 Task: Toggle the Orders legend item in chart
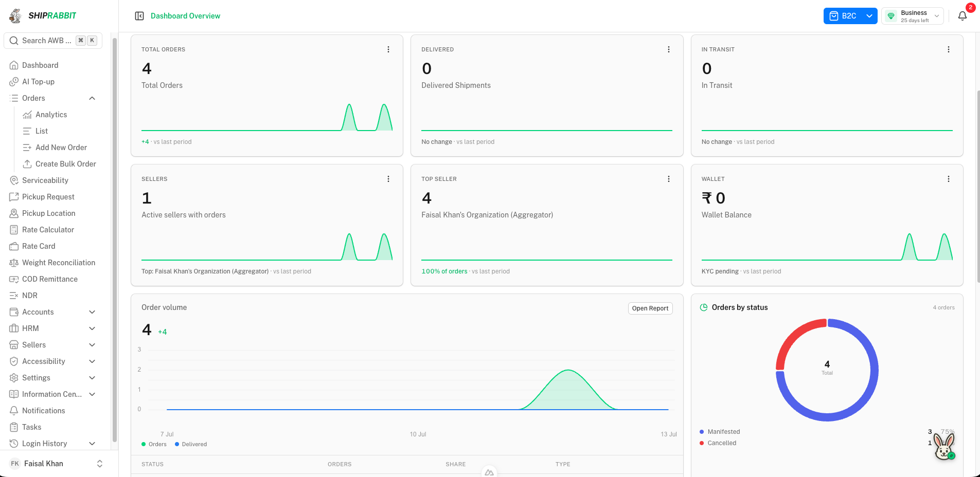pos(154,444)
